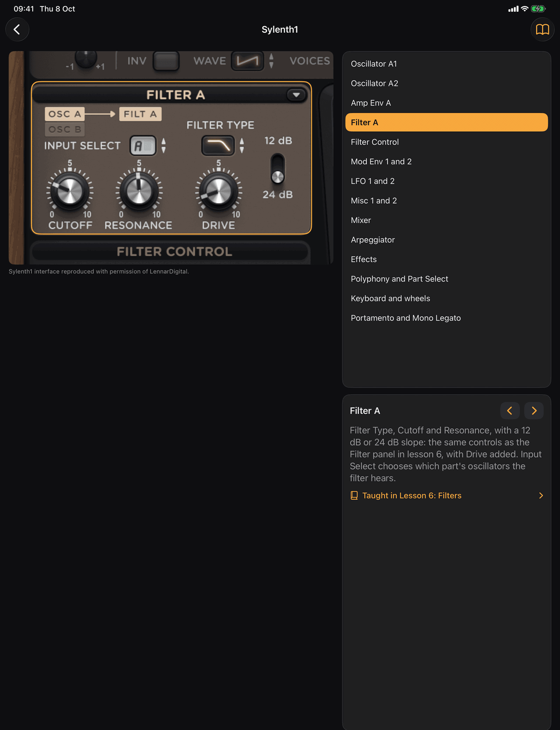This screenshot has height=730, width=560.
Task: Click the Filter A description heading
Action: [365, 411]
